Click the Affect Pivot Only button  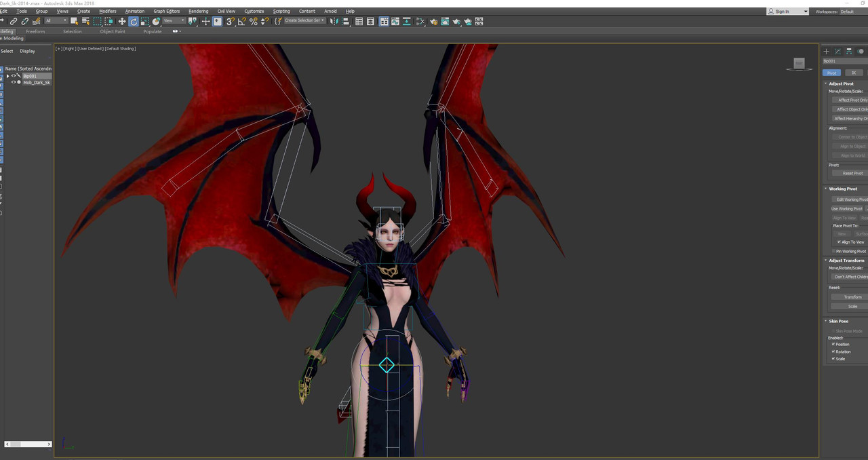[x=852, y=100]
